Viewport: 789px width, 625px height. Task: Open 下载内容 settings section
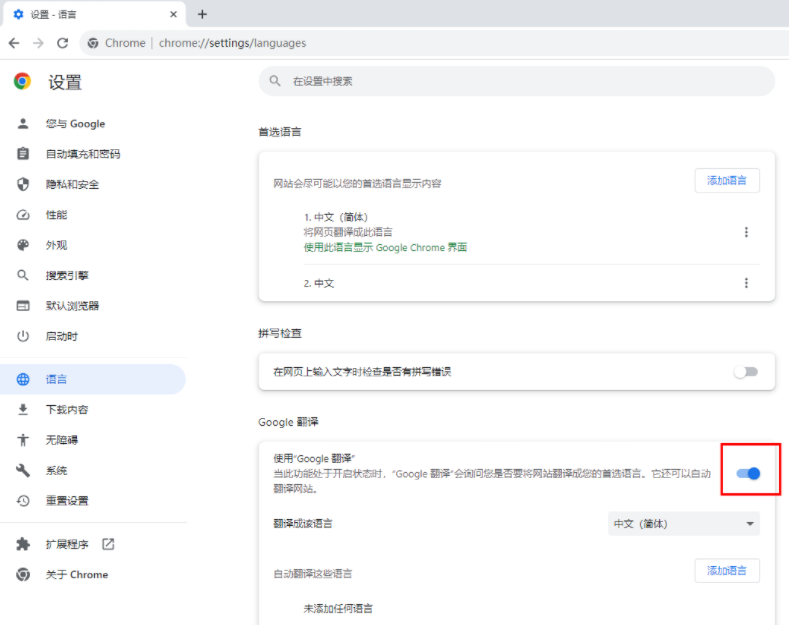[x=93, y=410]
